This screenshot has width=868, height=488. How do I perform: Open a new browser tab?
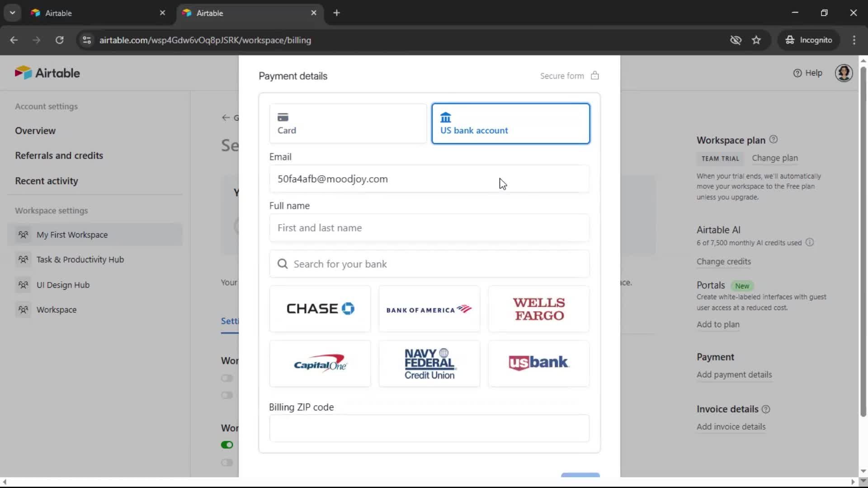[x=336, y=13]
